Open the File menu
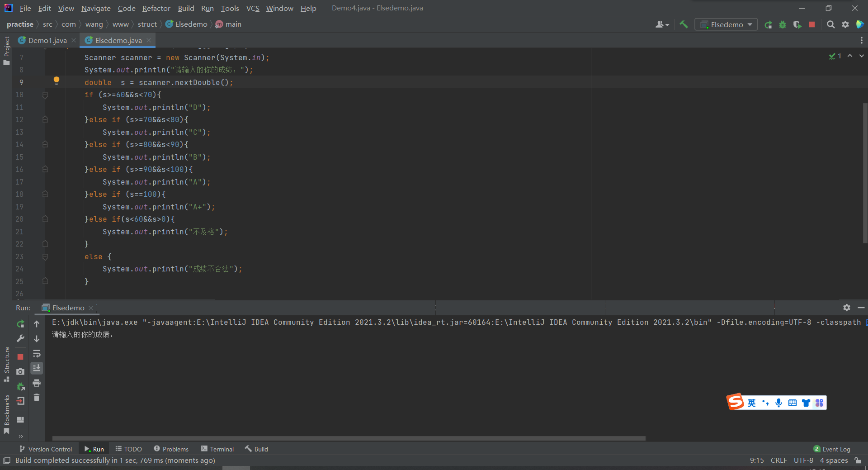 25,8
